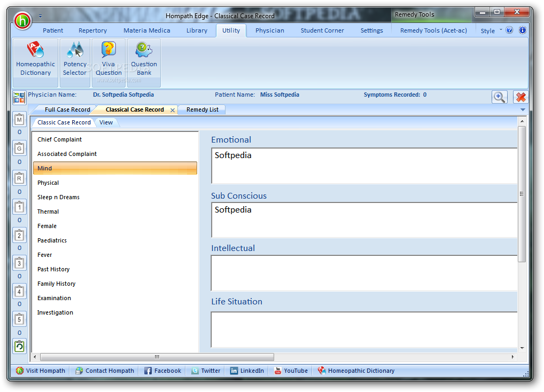
Task: Click the magnifier zoom icon
Action: click(x=499, y=97)
